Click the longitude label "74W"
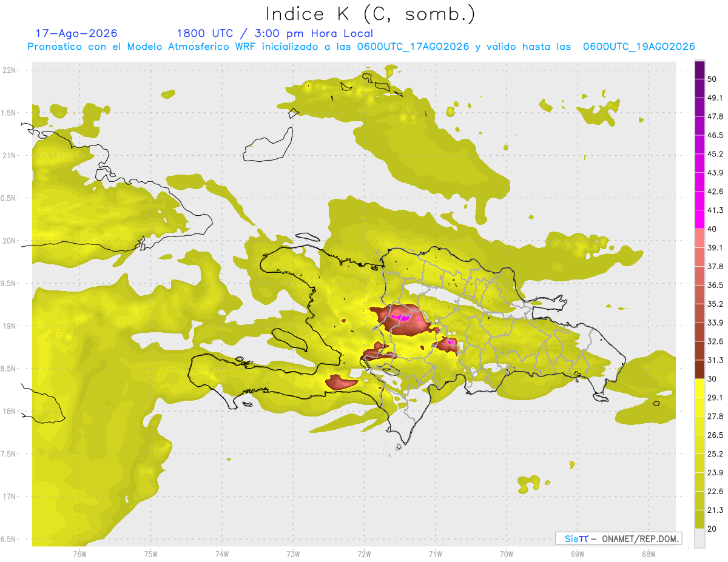 tap(222, 554)
